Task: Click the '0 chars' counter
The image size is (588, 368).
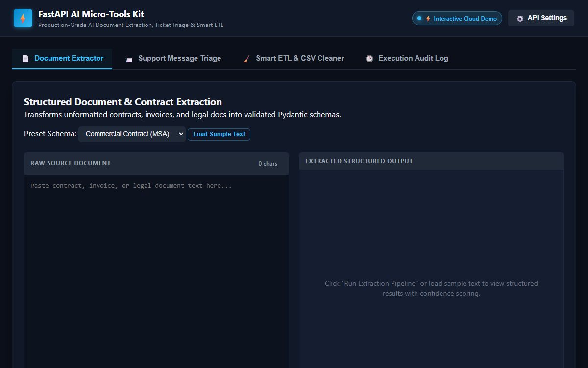Action: [x=268, y=164]
